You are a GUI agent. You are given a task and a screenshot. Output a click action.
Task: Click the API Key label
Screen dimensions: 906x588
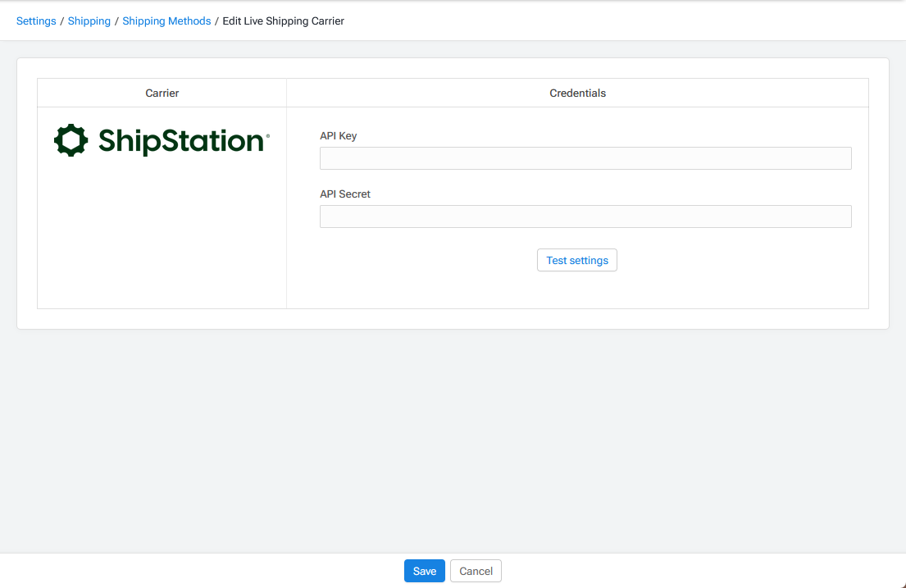point(338,136)
